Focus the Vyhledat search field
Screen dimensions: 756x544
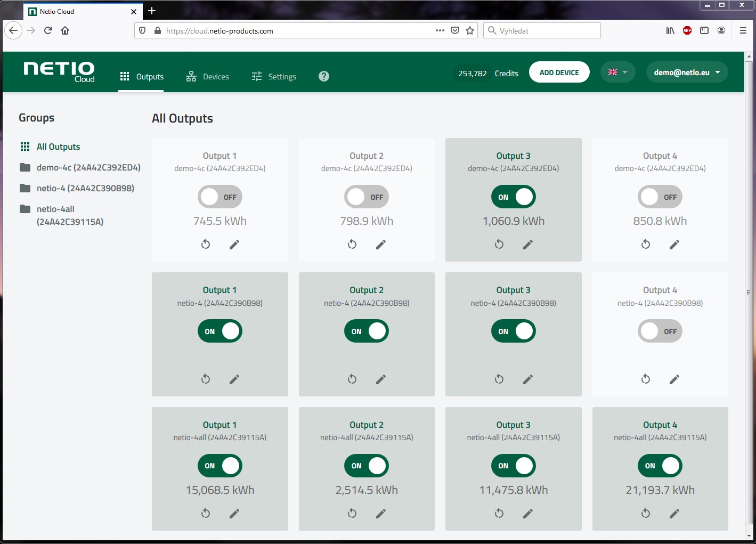coord(542,30)
